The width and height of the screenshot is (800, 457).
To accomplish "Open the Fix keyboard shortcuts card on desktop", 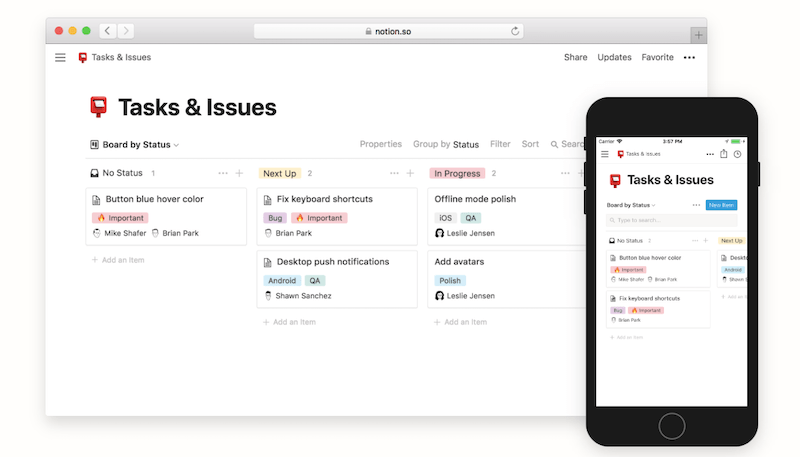I will pos(337,216).
